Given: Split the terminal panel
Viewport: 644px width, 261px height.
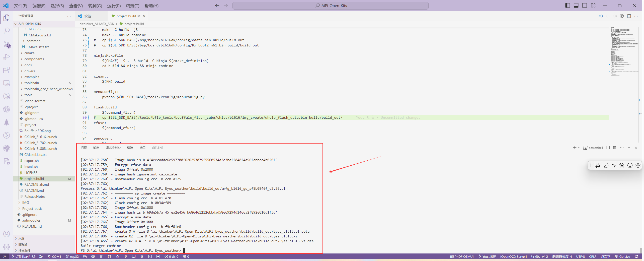Looking at the screenshot, I should click(608, 148).
